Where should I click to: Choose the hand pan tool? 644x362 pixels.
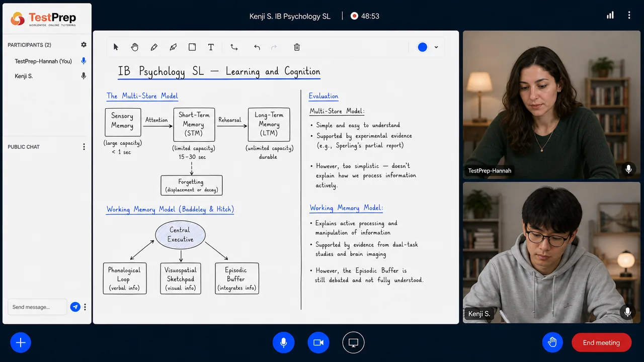tap(135, 47)
